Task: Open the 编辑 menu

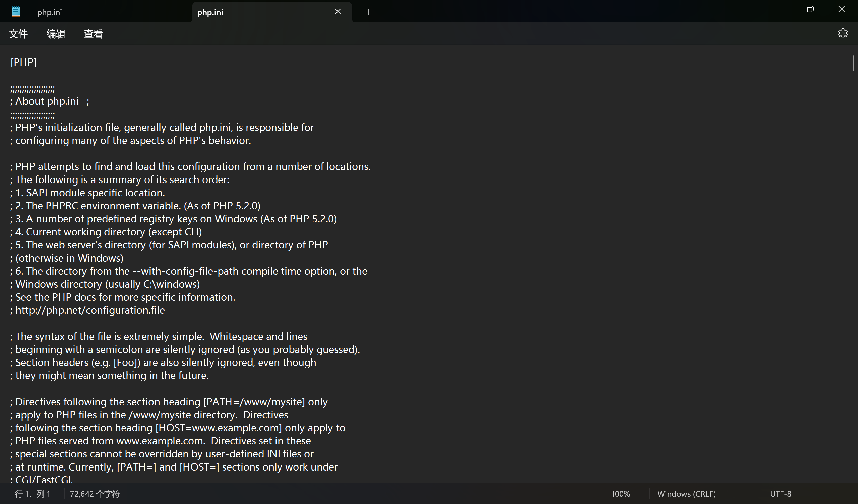Action: tap(56, 34)
